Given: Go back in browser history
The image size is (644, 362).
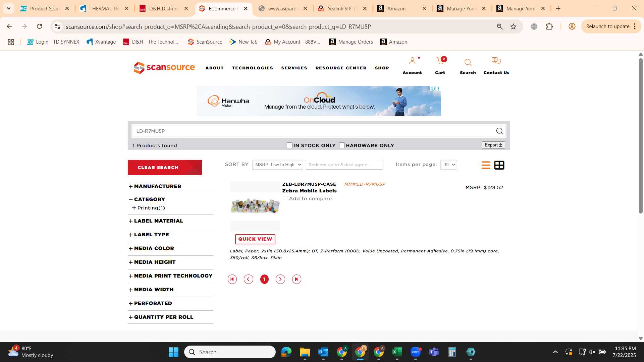Looking at the screenshot, I should click(9, 26).
